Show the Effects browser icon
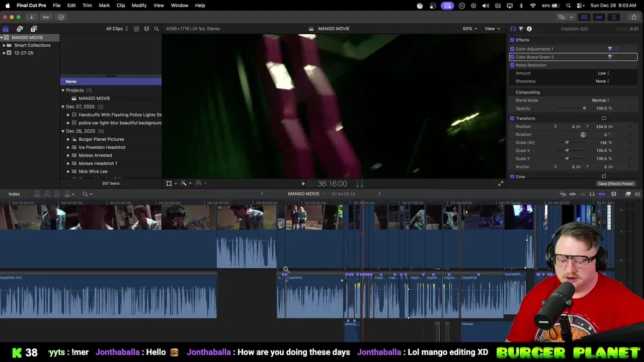The image size is (644, 362). [628, 194]
